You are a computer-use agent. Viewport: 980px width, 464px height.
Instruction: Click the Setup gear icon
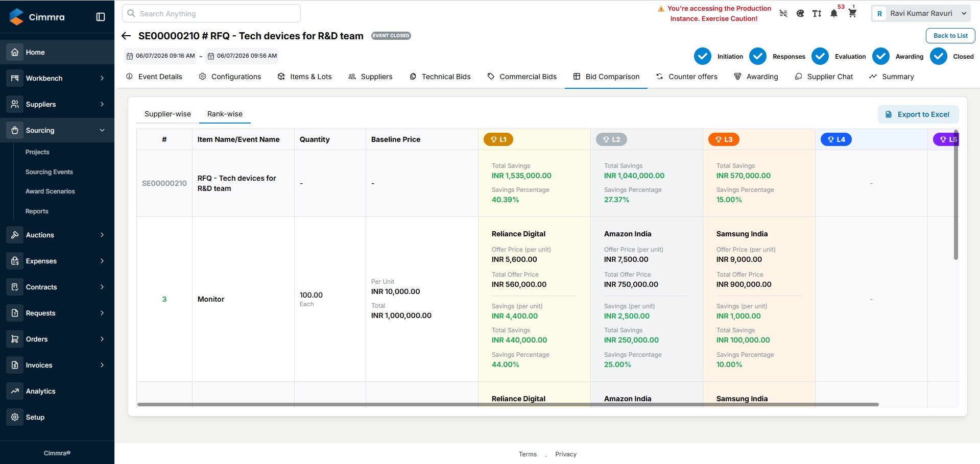(15, 417)
